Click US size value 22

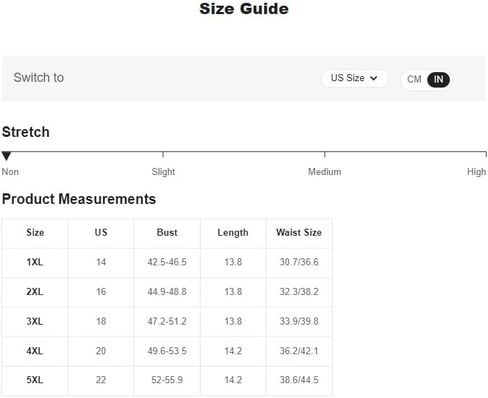click(x=101, y=380)
